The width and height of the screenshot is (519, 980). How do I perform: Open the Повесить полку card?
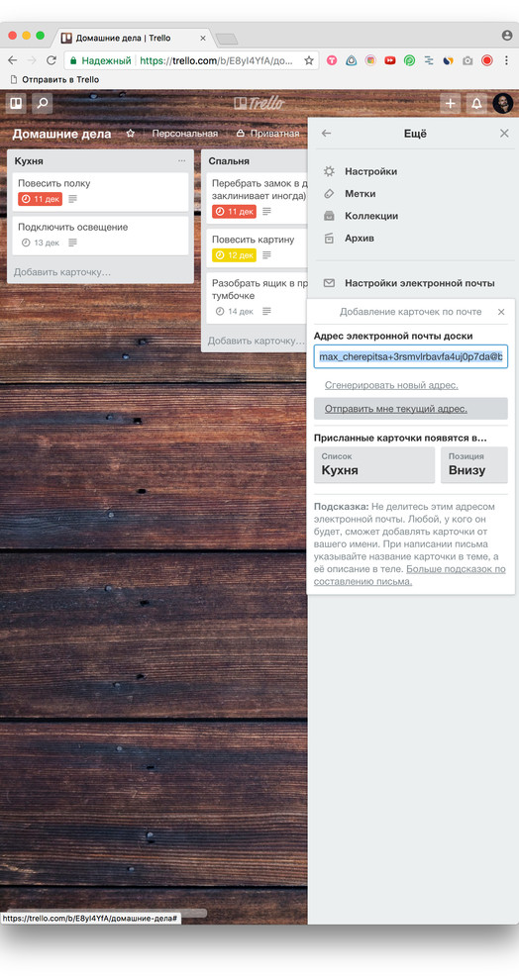pyautogui.click(x=100, y=192)
